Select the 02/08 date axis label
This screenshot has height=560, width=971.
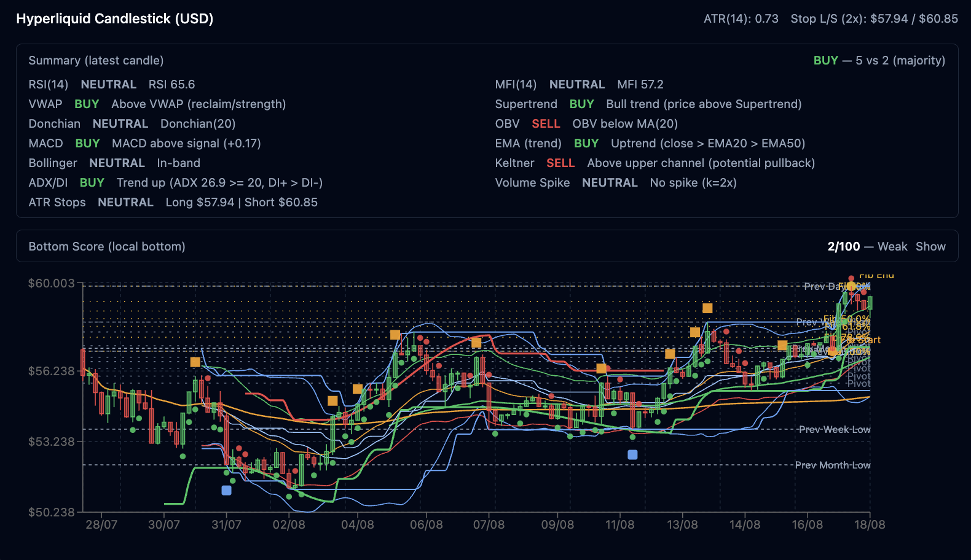(x=289, y=524)
